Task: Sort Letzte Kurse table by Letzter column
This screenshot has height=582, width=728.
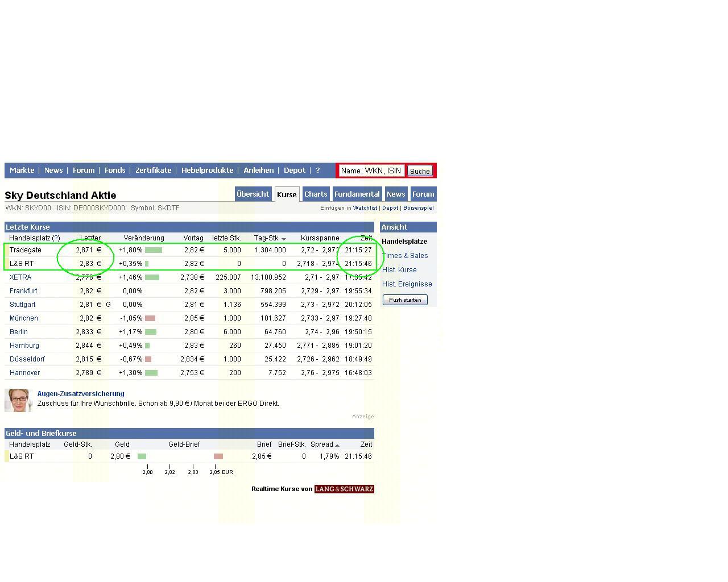Action: (90, 238)
